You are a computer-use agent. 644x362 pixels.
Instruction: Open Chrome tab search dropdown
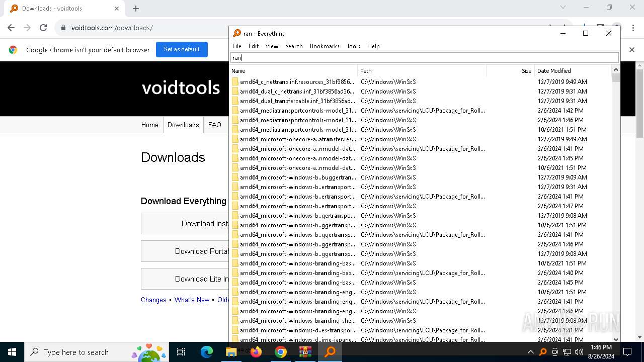[x=563, y=7]
